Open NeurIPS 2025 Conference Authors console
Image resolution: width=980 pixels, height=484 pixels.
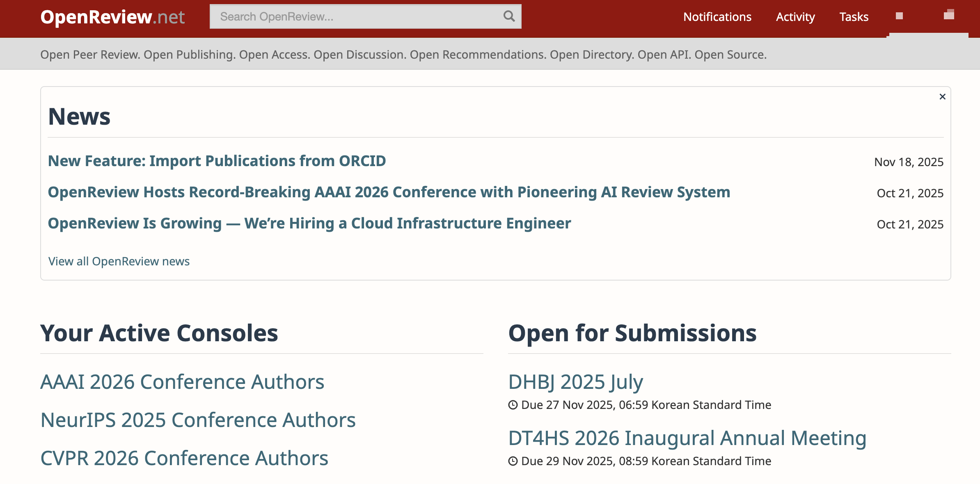click(x=198, y=420)
